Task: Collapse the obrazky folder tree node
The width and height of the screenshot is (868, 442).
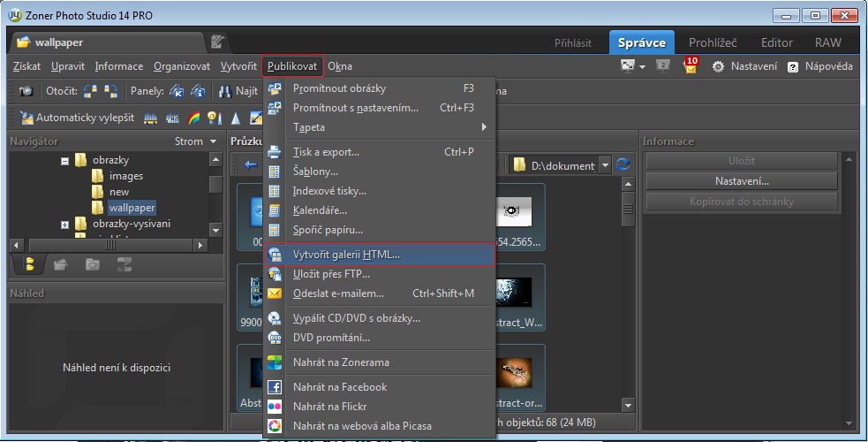Action: (x=65, y=161)
